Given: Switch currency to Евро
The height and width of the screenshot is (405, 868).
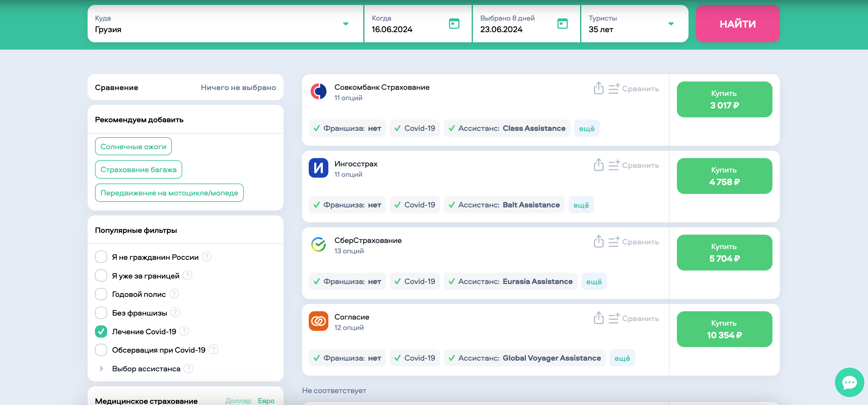Looking at the screenshot, I should coord(266,401).
